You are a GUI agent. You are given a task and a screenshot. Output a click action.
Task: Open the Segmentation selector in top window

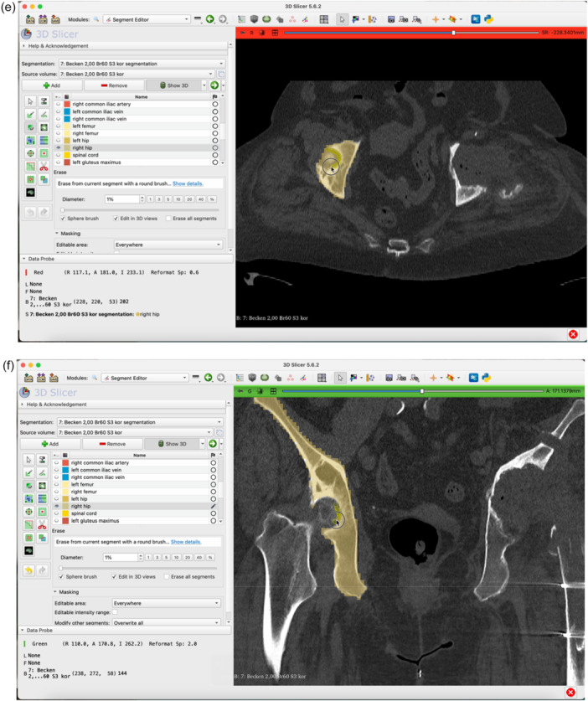141,64
